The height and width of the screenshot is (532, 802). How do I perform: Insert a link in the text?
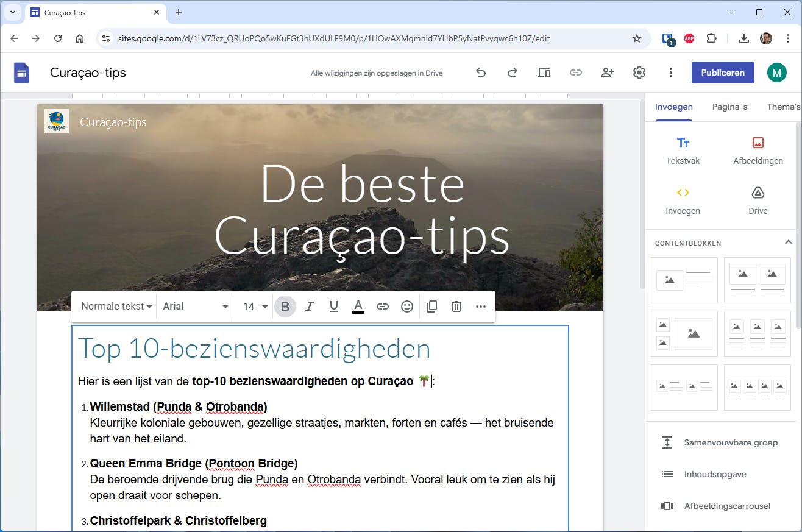(x=383, y=307)
